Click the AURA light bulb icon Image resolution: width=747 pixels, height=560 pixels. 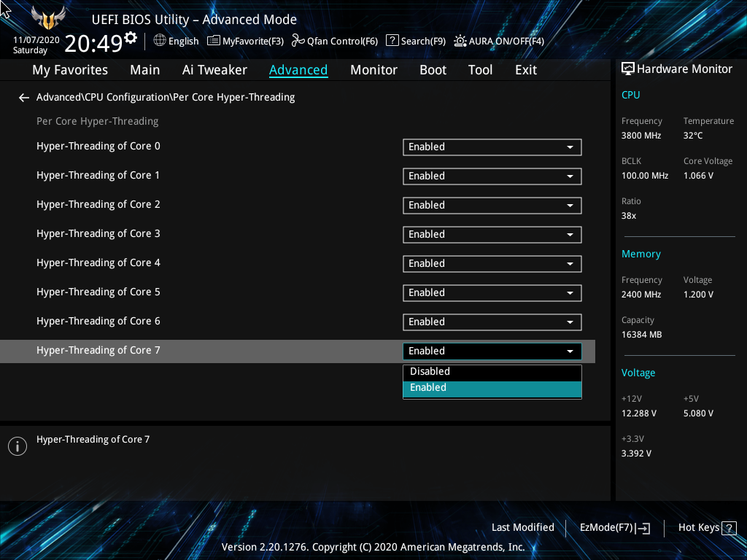tap(460, 41)
